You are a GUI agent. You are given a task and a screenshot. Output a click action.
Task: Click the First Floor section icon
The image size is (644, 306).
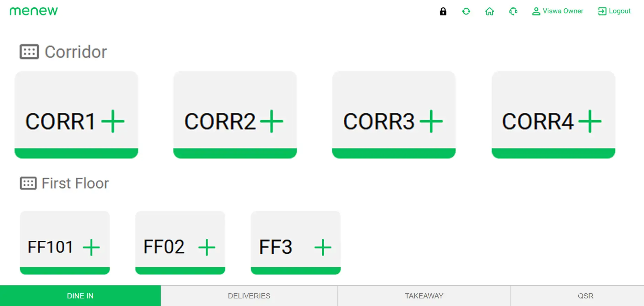click(x=28, y=183)
